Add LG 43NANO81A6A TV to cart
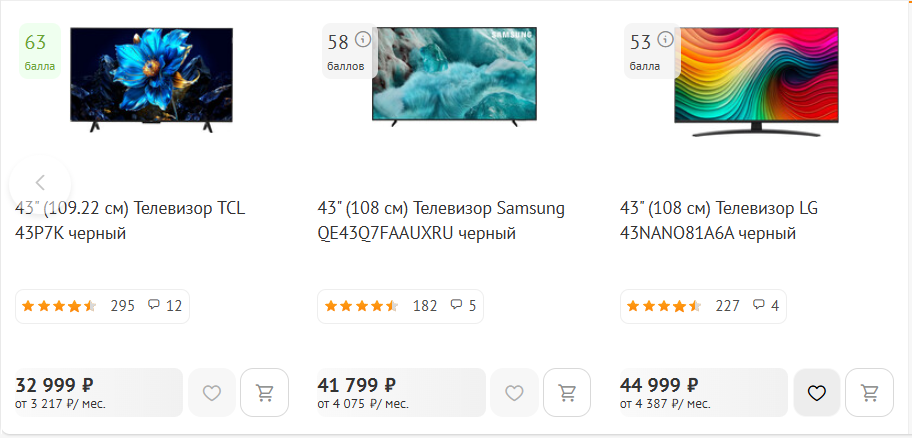Screen dimensions: 912x438 [869, 393]
